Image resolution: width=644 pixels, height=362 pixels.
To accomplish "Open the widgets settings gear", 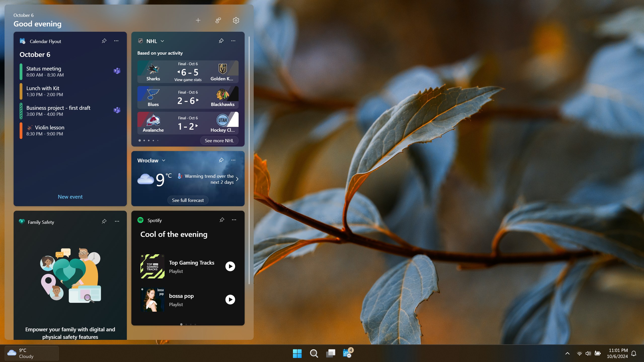I will pos(235,20).
